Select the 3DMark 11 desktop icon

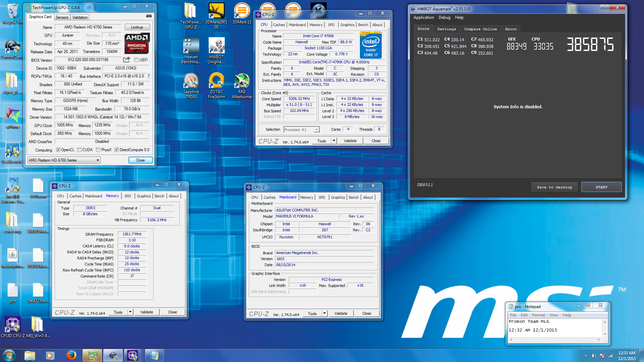(x=242, y=13)
